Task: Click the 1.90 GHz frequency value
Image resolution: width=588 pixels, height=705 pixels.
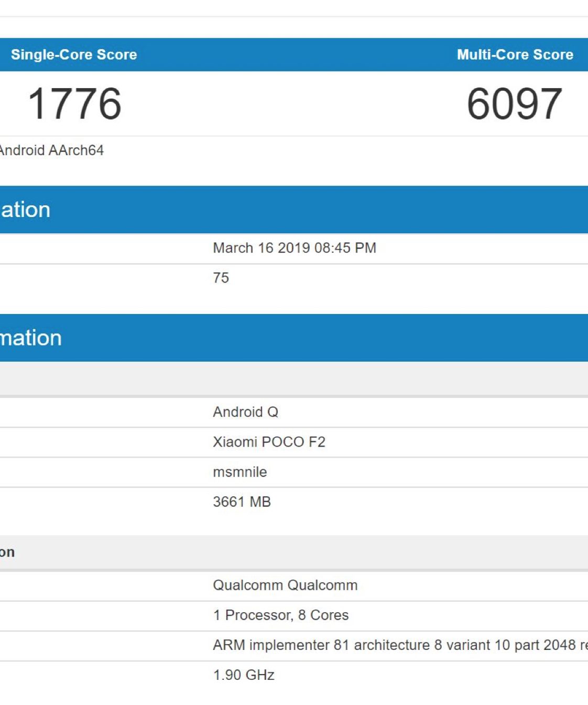Action: click(x=244, y=675)
